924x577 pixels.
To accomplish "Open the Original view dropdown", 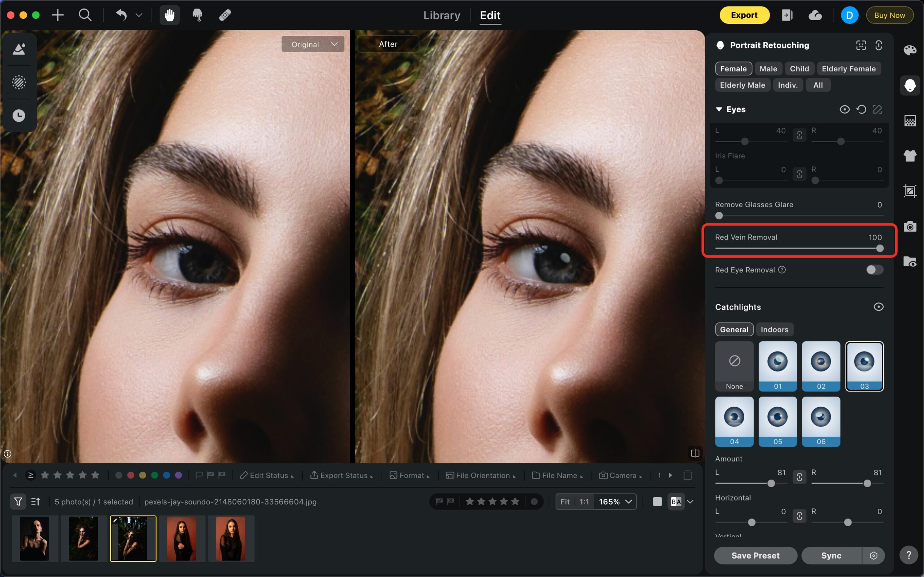I will pyautogui.click(x=313, y=44).
